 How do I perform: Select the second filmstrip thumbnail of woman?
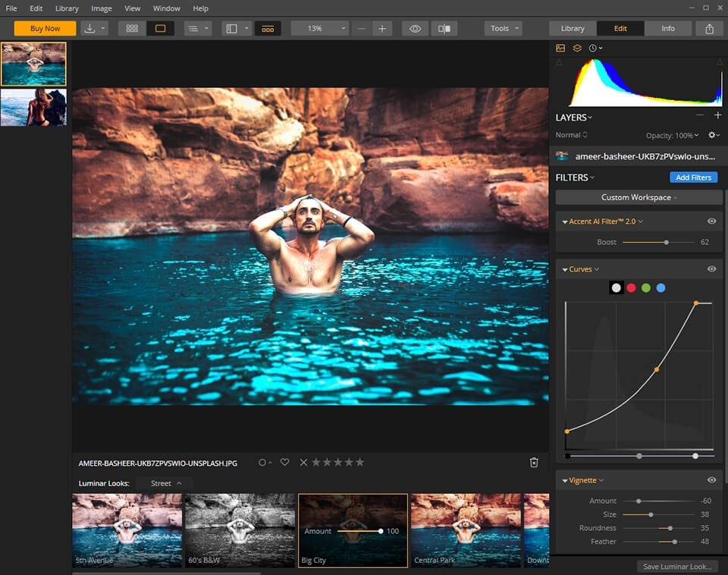[x=33, y=107]
